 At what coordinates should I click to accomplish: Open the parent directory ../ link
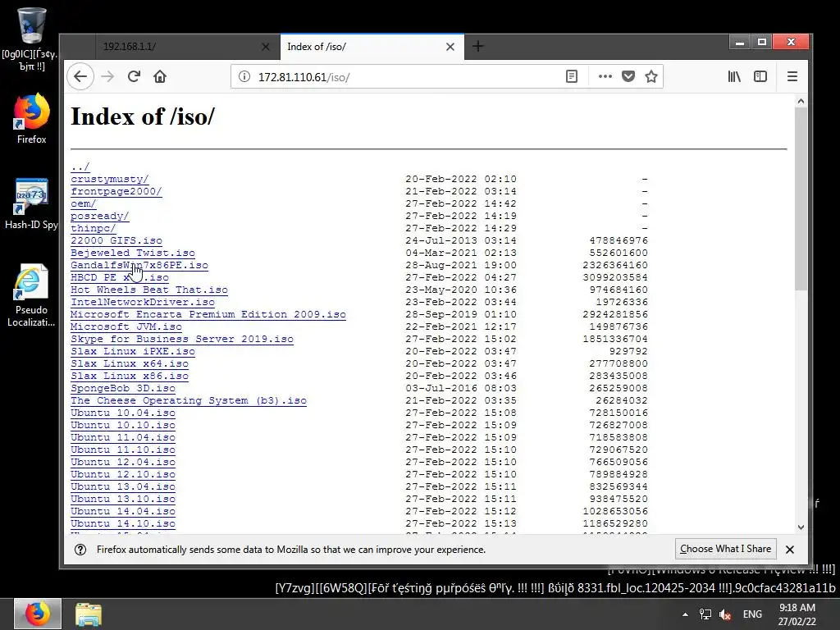pyautogui.click(x=80, y=167)
